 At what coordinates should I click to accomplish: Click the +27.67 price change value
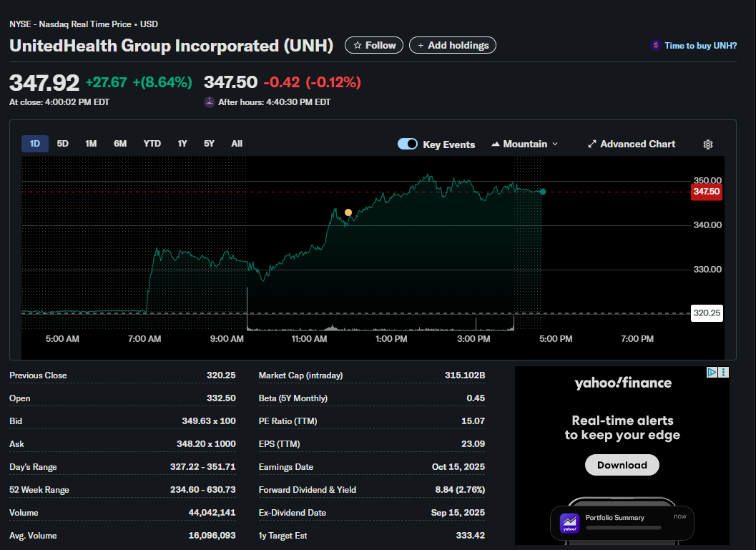[106, 82]
